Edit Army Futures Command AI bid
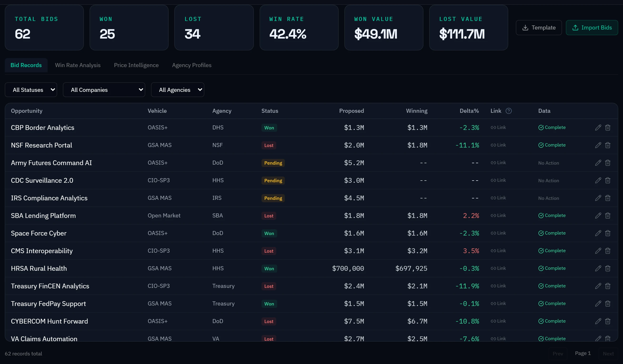The height and width of the screenshot is (364, 623). [598, 163]
